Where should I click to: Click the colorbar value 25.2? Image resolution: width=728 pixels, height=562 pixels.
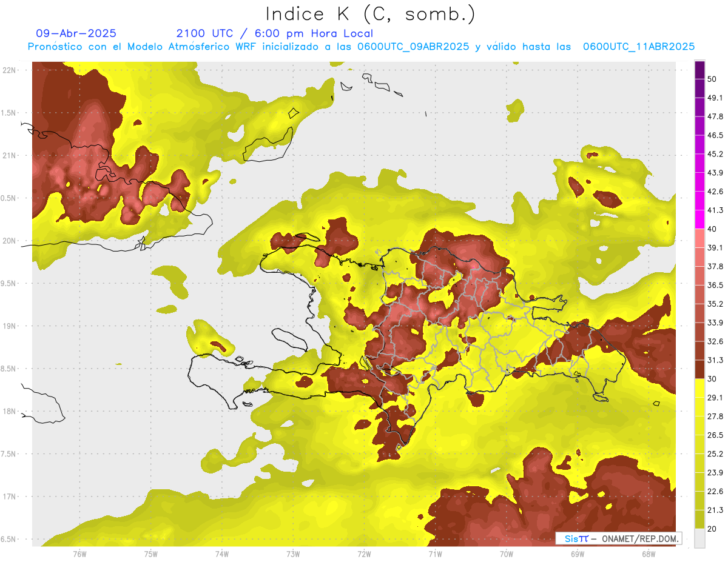(x=715, y=453)
